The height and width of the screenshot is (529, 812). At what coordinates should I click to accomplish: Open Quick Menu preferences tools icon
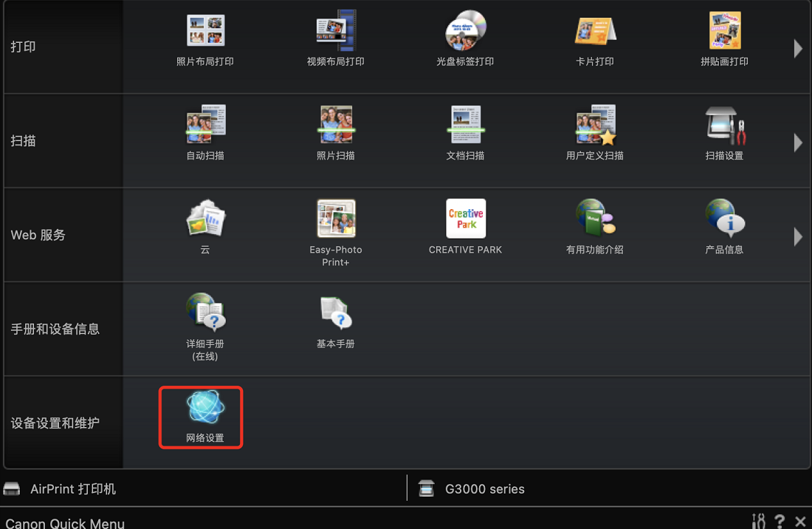tap(758, 521)
